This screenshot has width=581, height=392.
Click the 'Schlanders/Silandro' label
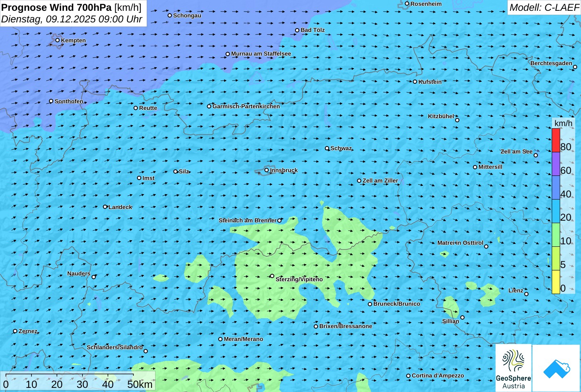pos(115,347)
